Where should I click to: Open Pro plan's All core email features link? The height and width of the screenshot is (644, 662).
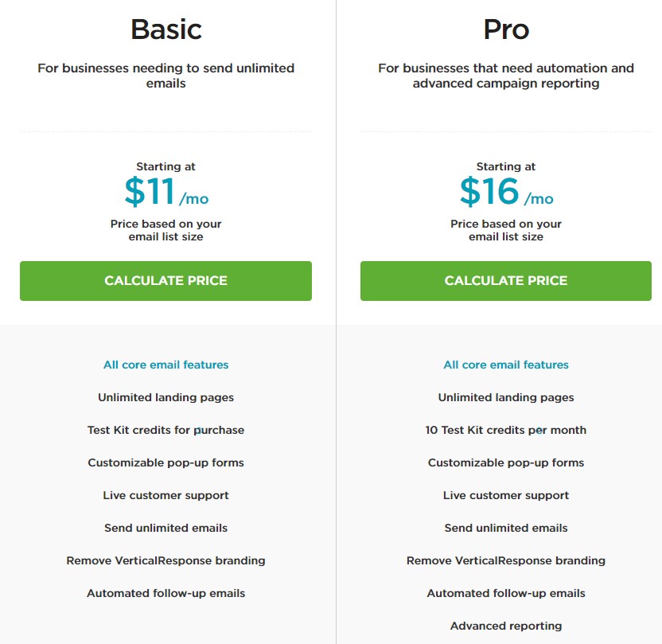506,365
